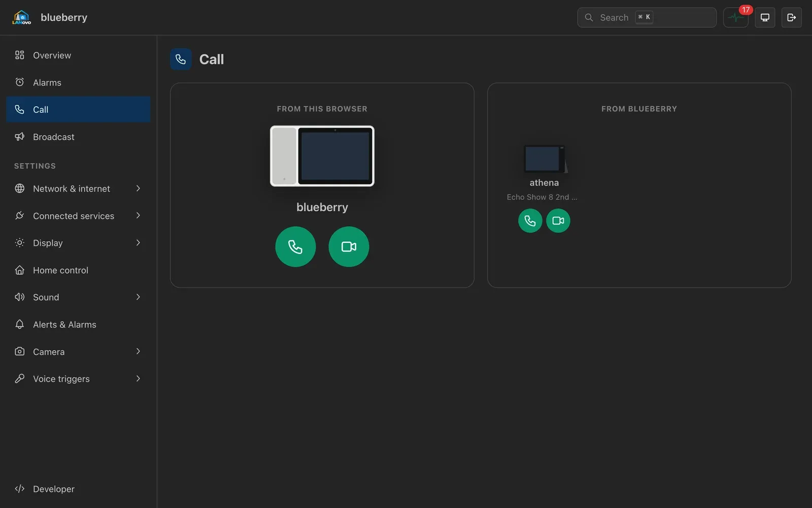Open the Developer section
The height and width of the screenshot is (508, 812).
[78, 489]
